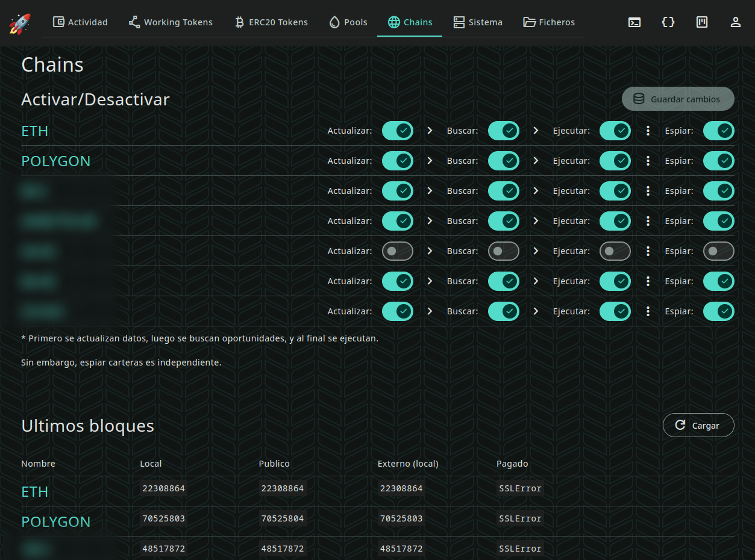Click the Chains page title
Image resolution: width=755 pixels, height=560 pixels.
[x=52, y=65]
